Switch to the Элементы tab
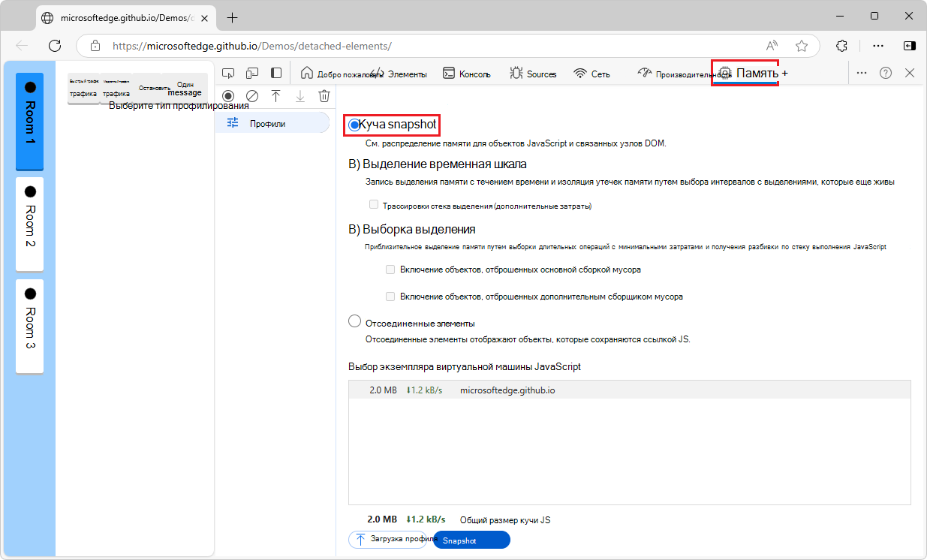The image size is (927, 560). point(399,74)
